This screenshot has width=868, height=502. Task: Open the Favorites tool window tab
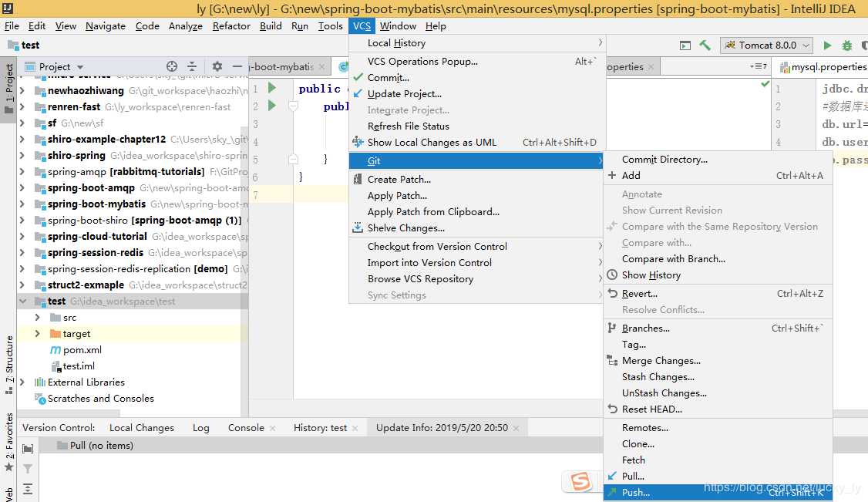tap(8, 442)
